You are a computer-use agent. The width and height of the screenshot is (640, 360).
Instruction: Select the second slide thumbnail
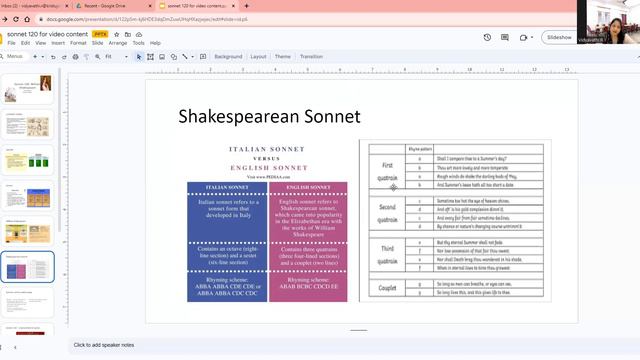tap(28, 124)
